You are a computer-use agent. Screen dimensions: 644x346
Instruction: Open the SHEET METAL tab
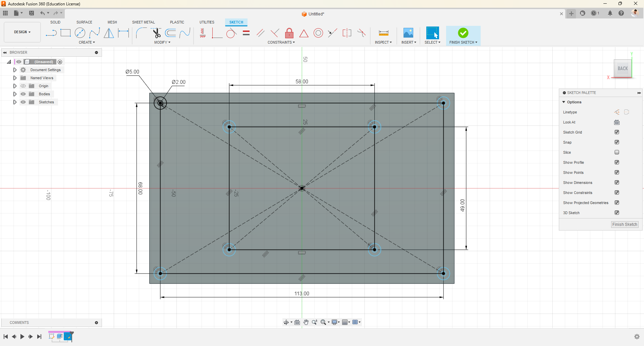(143, 22)
